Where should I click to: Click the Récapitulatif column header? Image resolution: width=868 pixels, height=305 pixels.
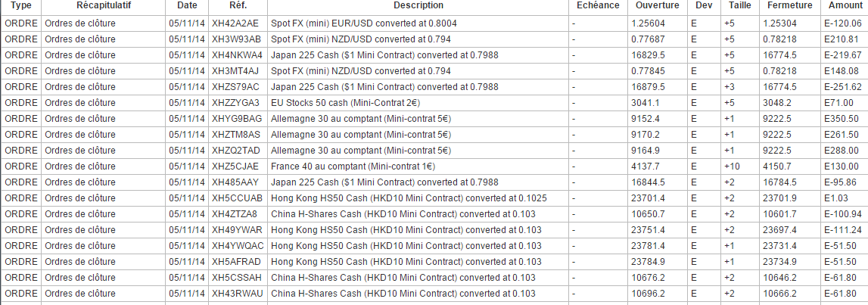(x=104, y=5)
